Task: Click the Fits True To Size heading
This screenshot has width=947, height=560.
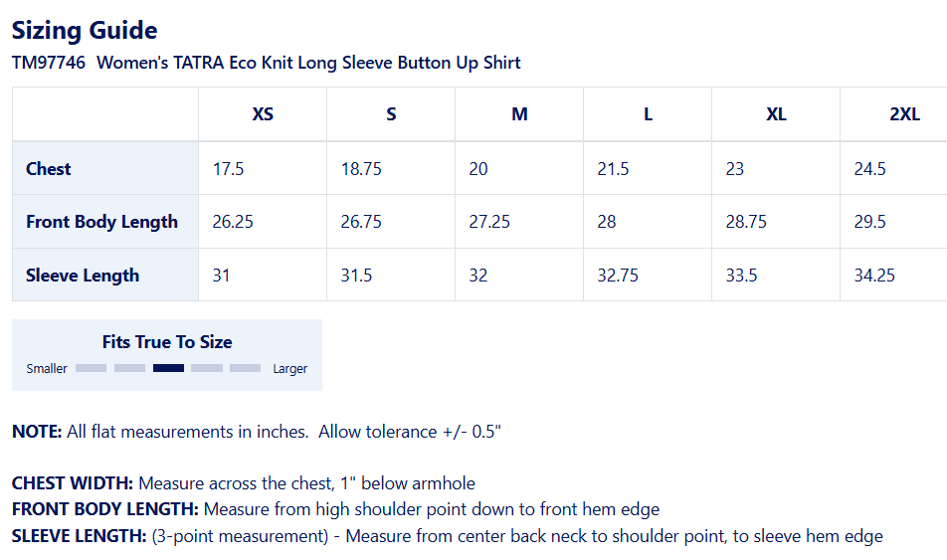Action: click(x=167, y=342)
